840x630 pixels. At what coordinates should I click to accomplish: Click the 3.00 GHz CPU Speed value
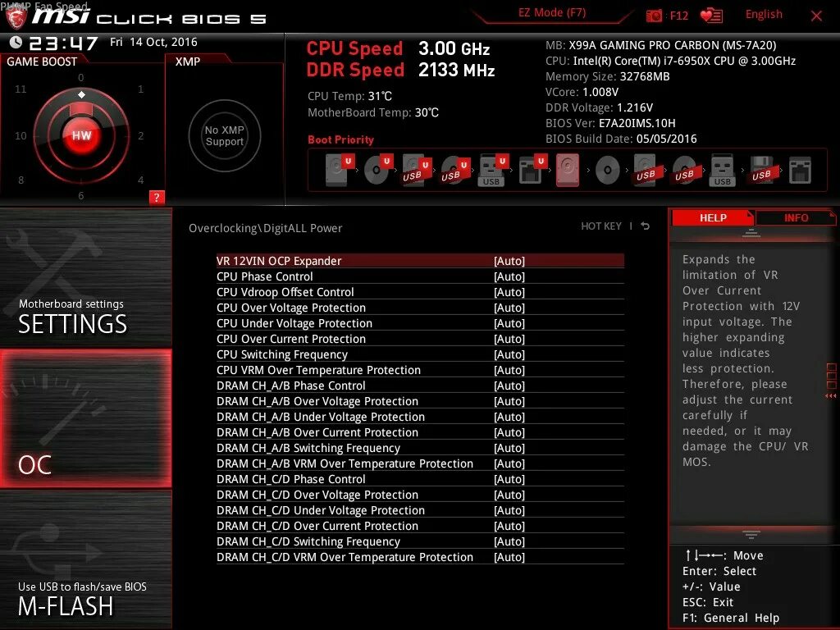coord(454,48)
